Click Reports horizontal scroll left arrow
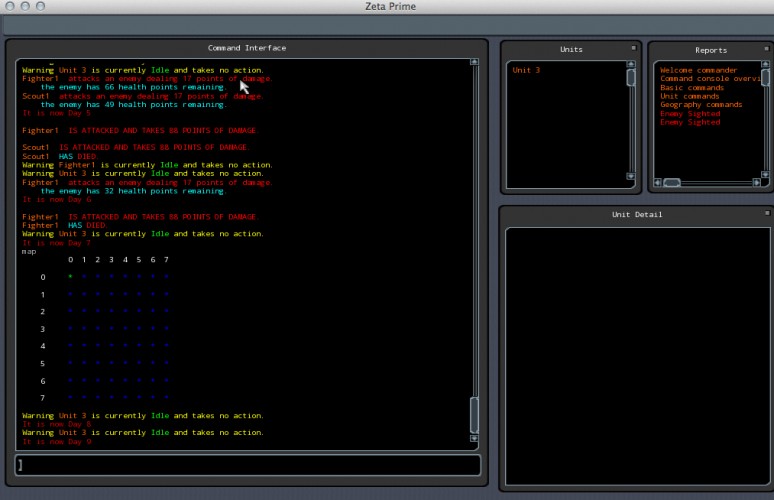 pyautogui.click(x=658, y=183)
